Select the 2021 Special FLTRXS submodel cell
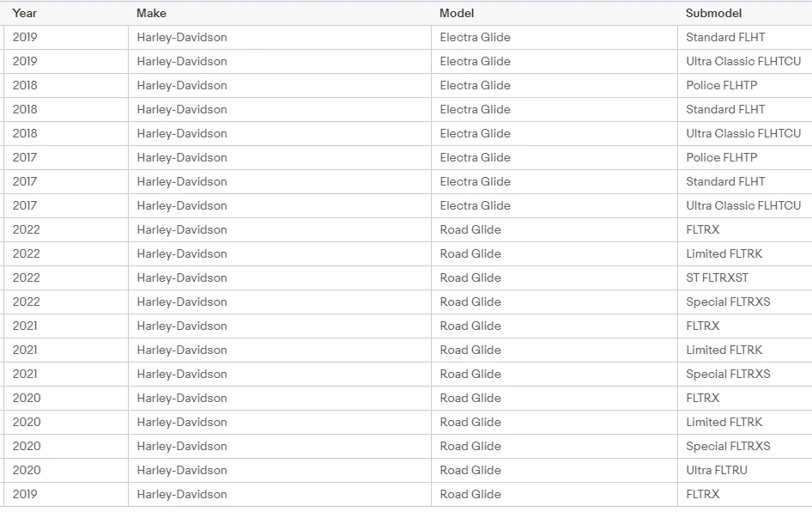The image size is (812, 512). pyautogui.click(x=745, y=375)
